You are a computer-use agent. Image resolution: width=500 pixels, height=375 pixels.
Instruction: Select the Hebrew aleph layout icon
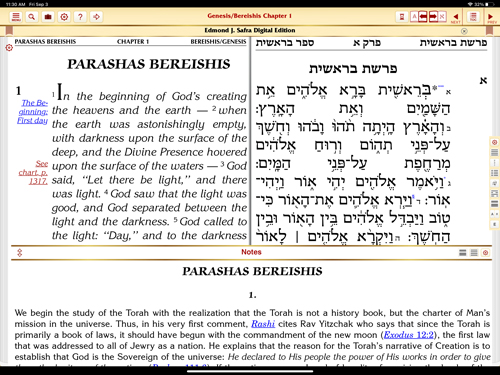(442, 16)
